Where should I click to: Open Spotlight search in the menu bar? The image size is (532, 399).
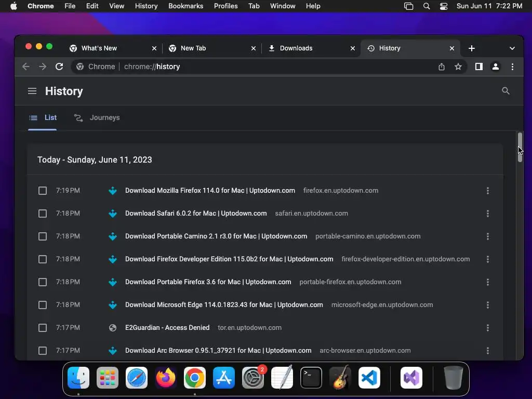(427, 6)
